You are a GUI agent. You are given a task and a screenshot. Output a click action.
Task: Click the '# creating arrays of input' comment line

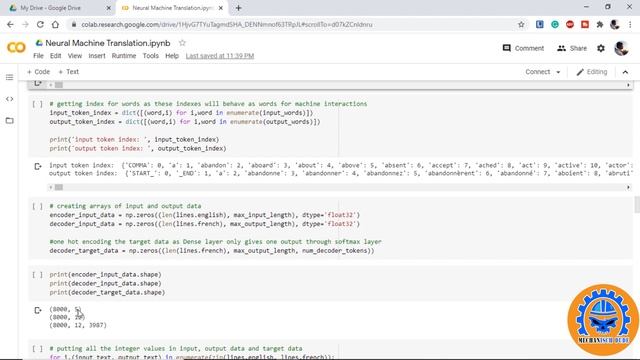coord(125,206)
